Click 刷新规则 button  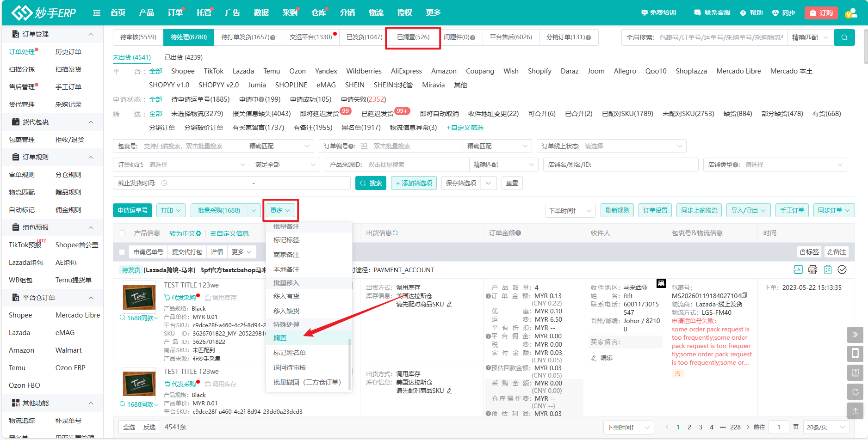click(617, 210)
